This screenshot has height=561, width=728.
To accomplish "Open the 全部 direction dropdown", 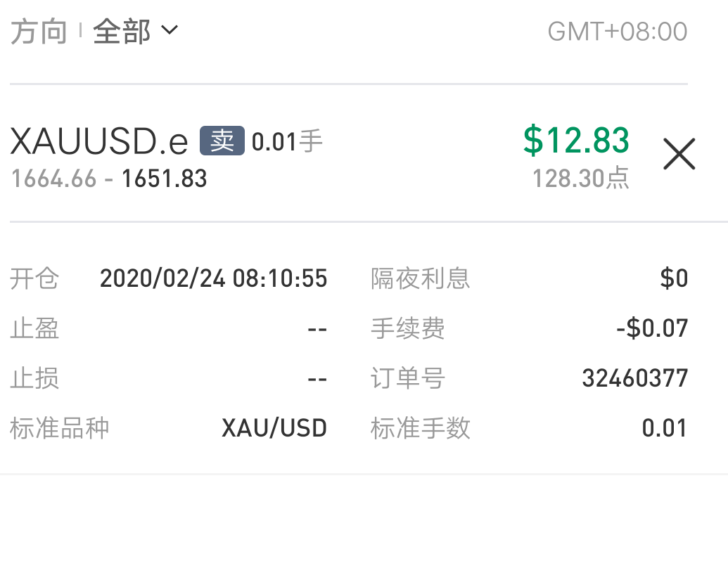I will click(122, 32).
